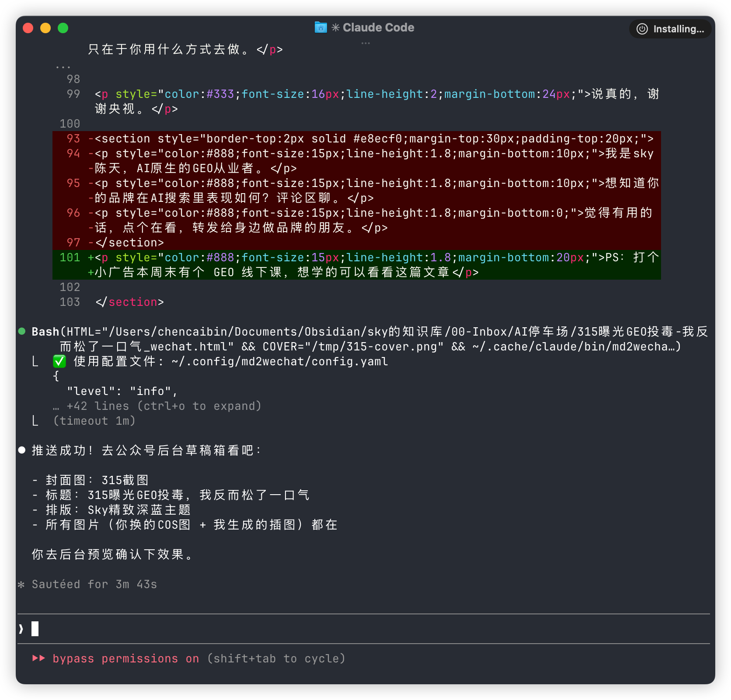731x700 pixels.
Task: Click the #e8ecf0 color value in line 93
Action: click(x=377, y=139)
